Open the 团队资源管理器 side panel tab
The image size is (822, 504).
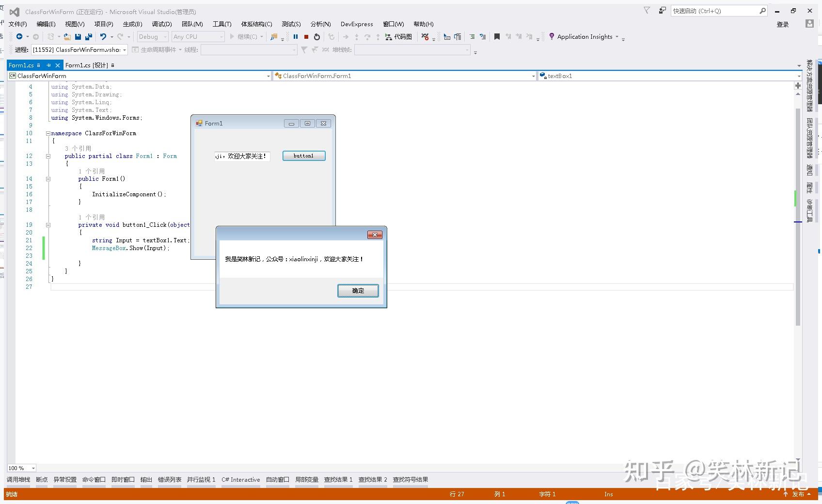[809, 139]
